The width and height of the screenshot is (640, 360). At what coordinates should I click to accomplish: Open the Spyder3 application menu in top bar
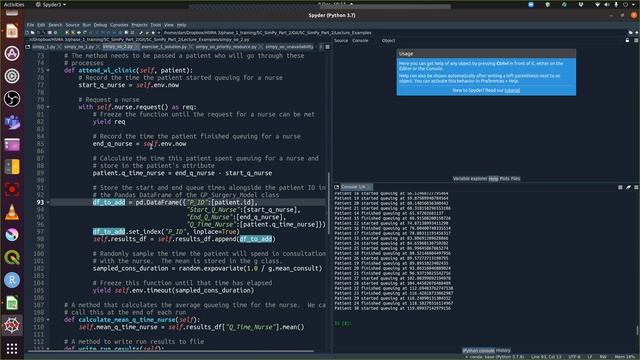(51, 4)
